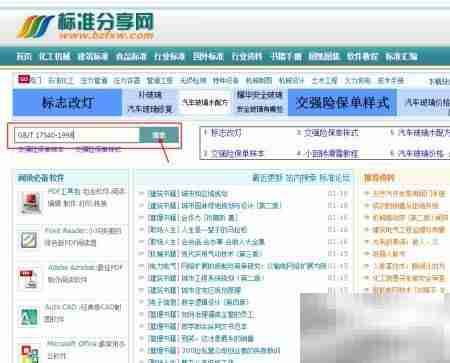Select the 火力发电 sub-category link
Viewport: 450px width, 363px height.
click(357, 80)
